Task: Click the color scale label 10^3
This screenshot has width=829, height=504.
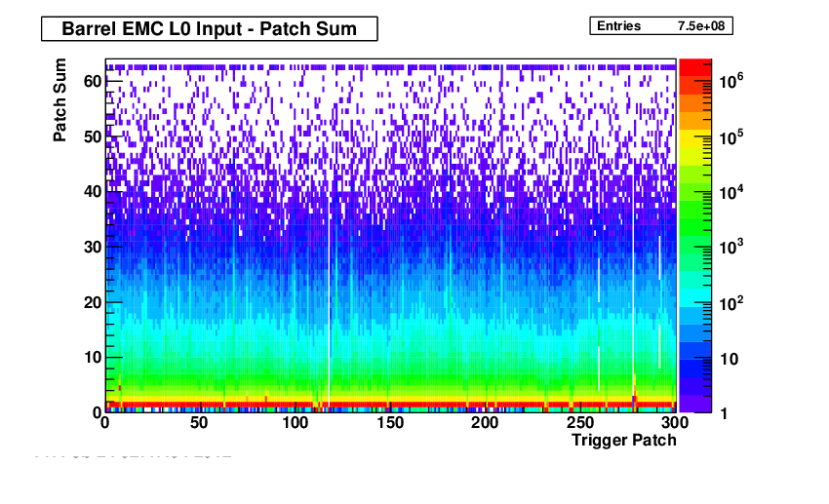Action: click(731, 247)
